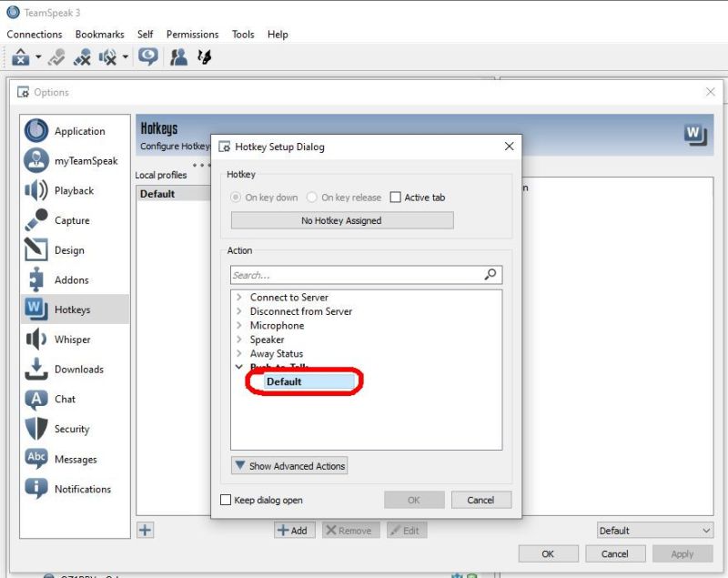Click Show Advanced Actions button
The width and height of the screenshot is (728, 578).
pos(289,466)
